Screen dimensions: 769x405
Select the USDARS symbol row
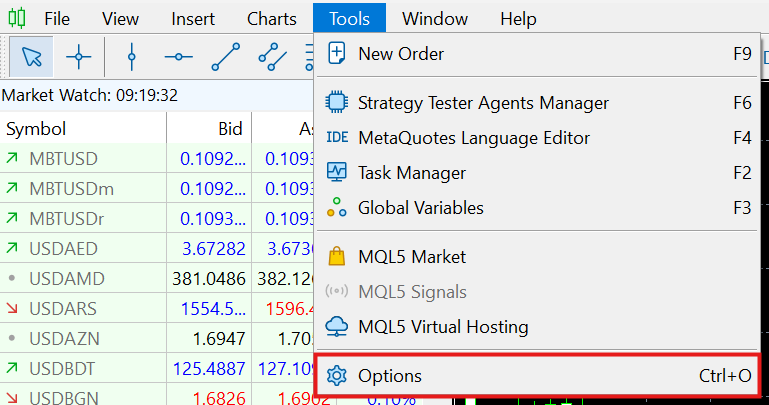[156, 308]
